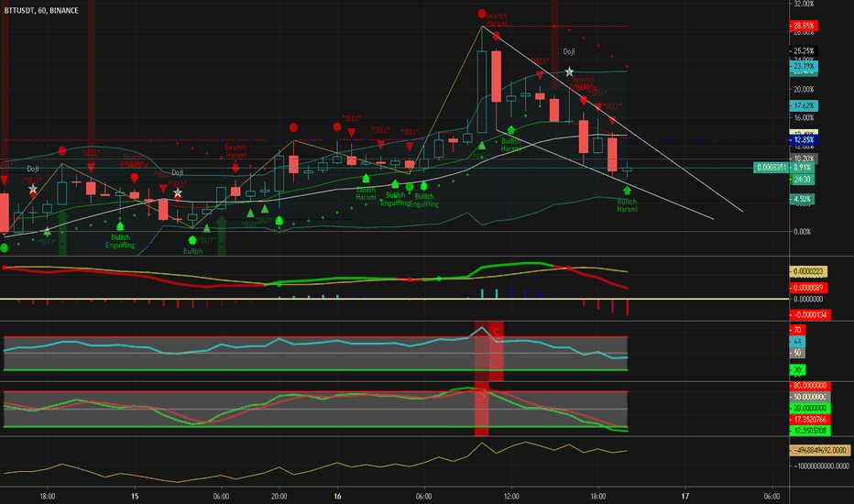This screenshot has height=504, width=854.
Task: Click the 0.00% scale value
Action: (802, 232)
